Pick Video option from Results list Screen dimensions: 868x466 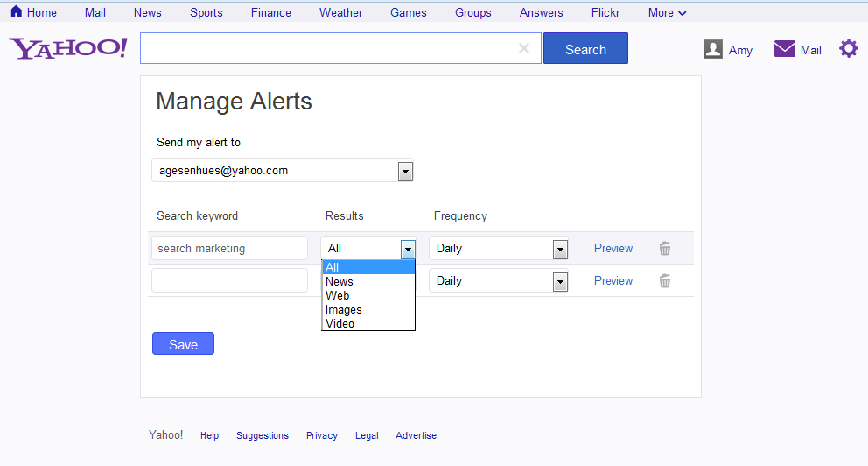tap(339, 323)
